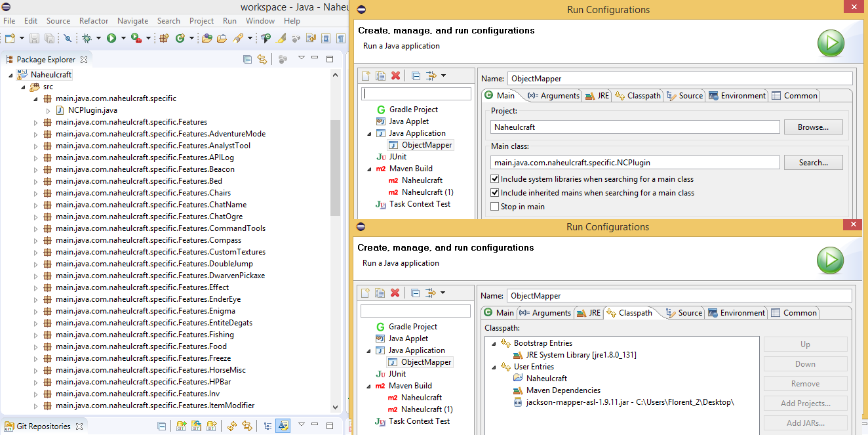Open the Run button dropdown arrow
The height and width of the screenshot is (435, 868).
click(123, 38)
